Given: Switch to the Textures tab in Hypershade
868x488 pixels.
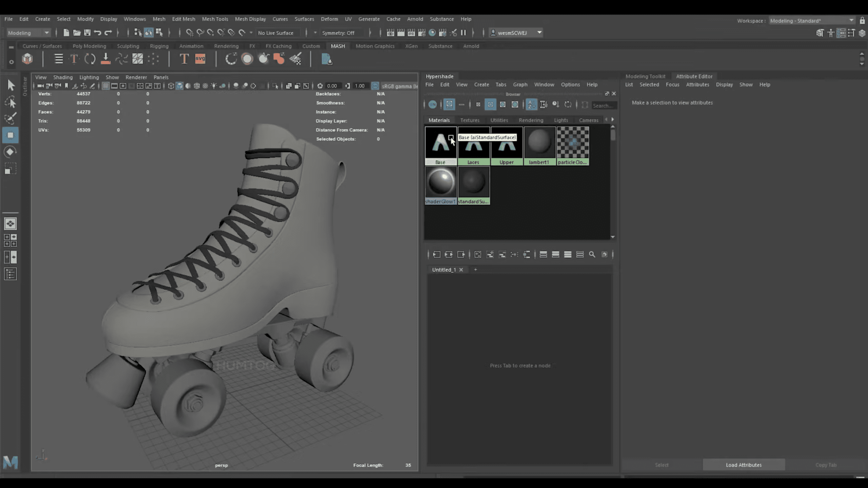Looking at the screenshot, I should 470,120.
